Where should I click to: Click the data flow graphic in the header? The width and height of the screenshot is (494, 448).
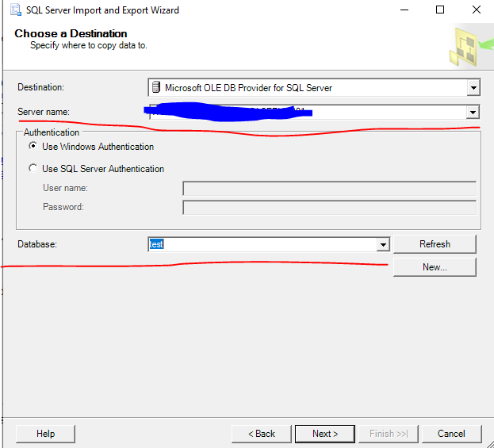point(471,46)
